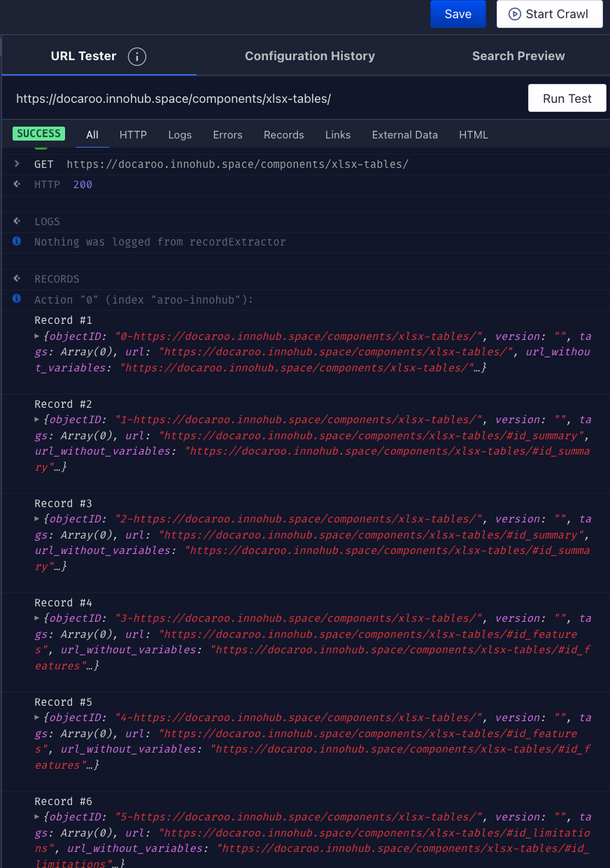This screenshot has height=868, width=610.
Task: Collapse the LOGS section arrow
Action: [x=17, y=221]
